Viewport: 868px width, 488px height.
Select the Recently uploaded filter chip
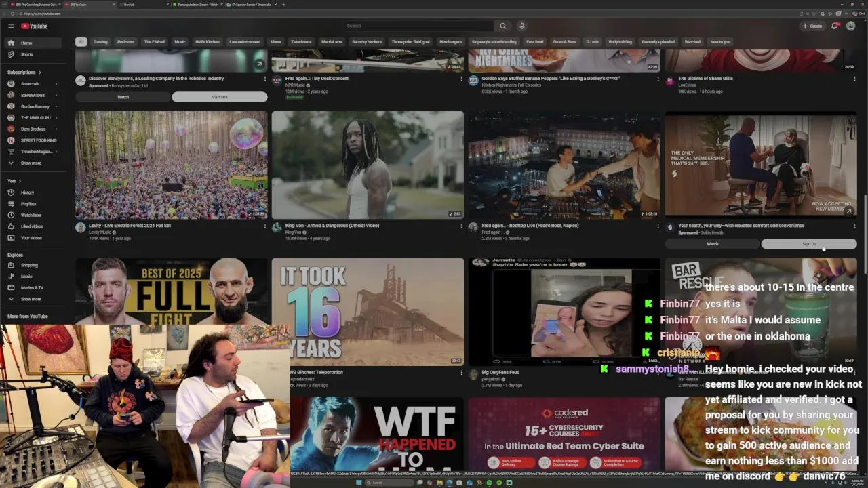(x=658, y=42)
